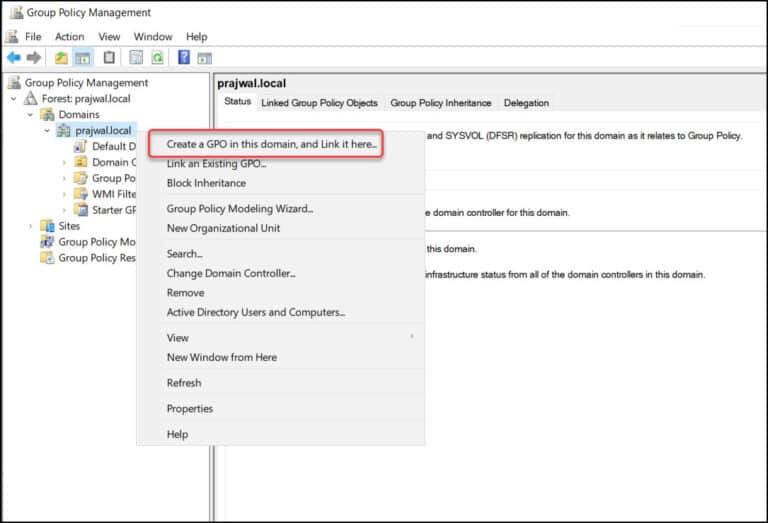The width and height of the screenshot is (768, 523).
Task: Switch to Group Policy Inheritance tab
Action: pos(441,103)
